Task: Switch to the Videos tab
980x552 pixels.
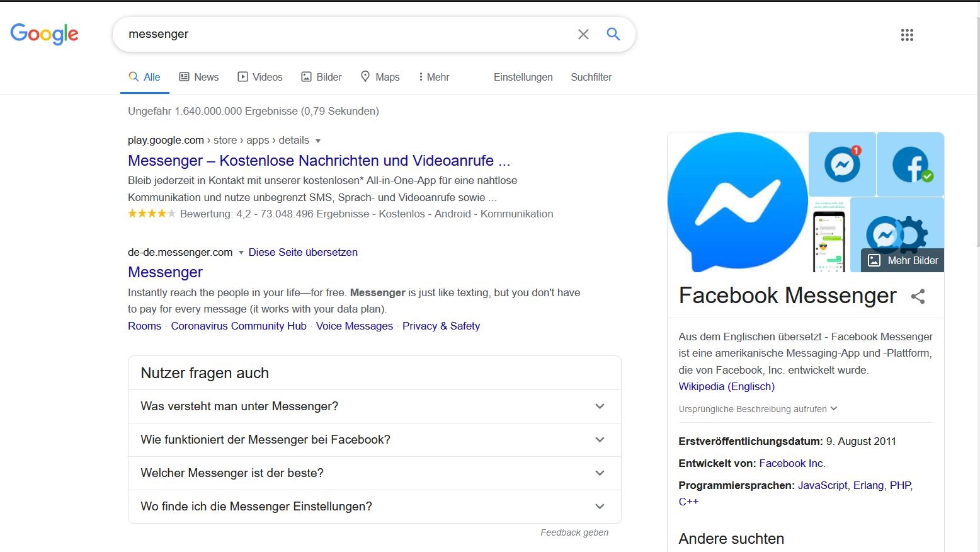Action: click(260, 77)
